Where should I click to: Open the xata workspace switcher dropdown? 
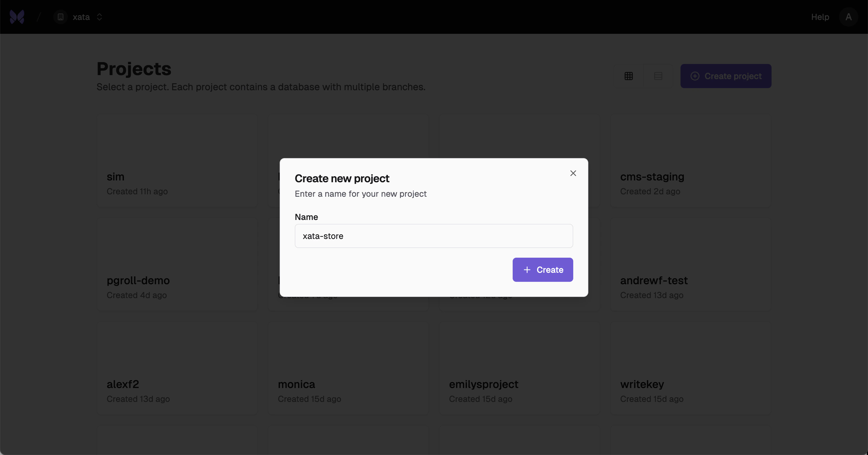point(100,17)
